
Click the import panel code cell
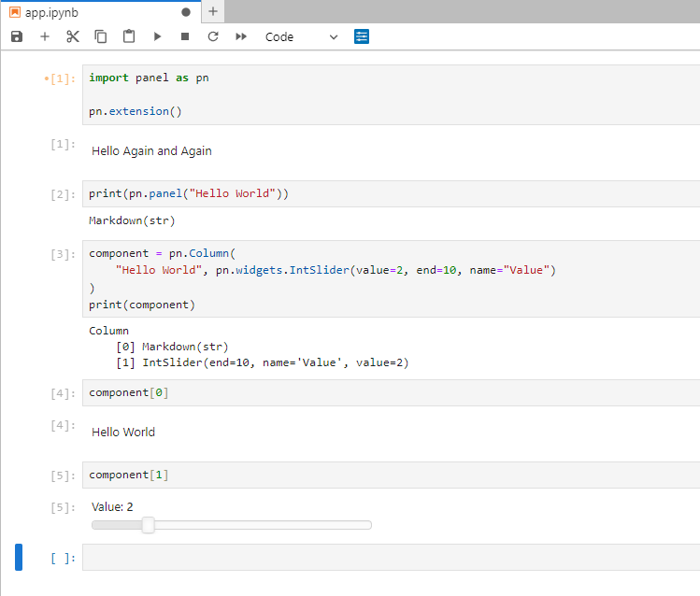click(x=391, y=94)
